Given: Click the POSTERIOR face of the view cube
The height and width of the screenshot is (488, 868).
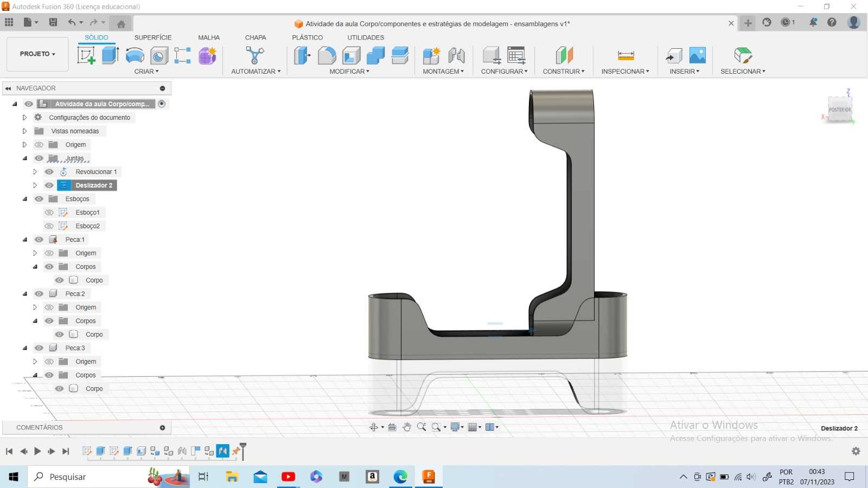Looking at the screenshot, I should tap(839, 110).
